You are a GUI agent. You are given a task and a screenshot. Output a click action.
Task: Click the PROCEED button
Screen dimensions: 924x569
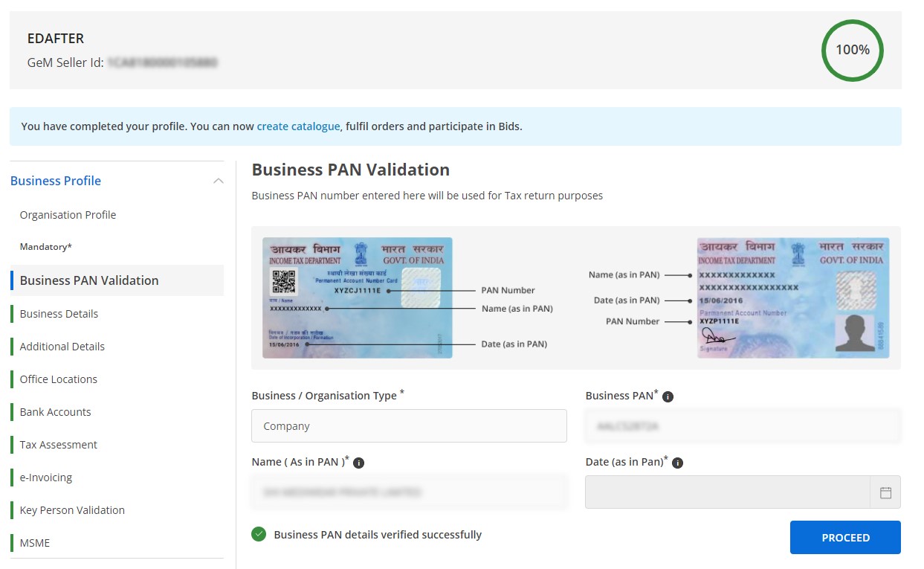[x=844, y=537]
